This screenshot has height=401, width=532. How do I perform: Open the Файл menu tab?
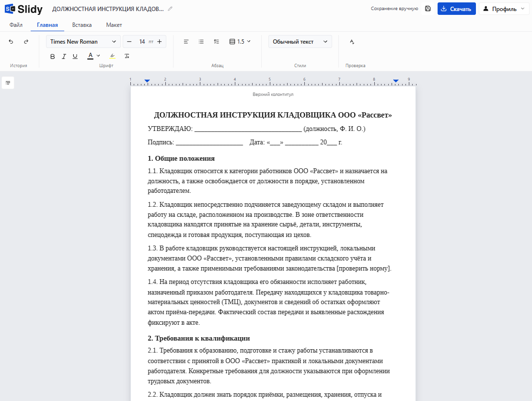(x=16, y=25)
